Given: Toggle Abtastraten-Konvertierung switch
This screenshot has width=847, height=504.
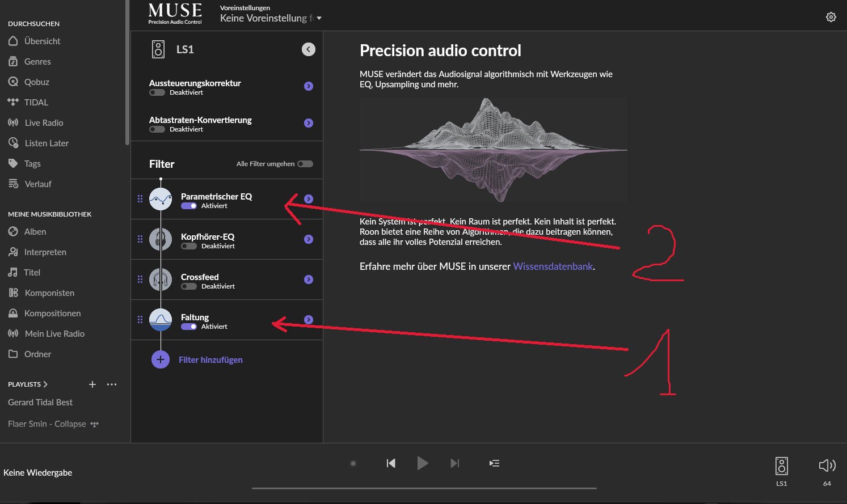Looking at the screenshot, I should [x=157, y=129].
